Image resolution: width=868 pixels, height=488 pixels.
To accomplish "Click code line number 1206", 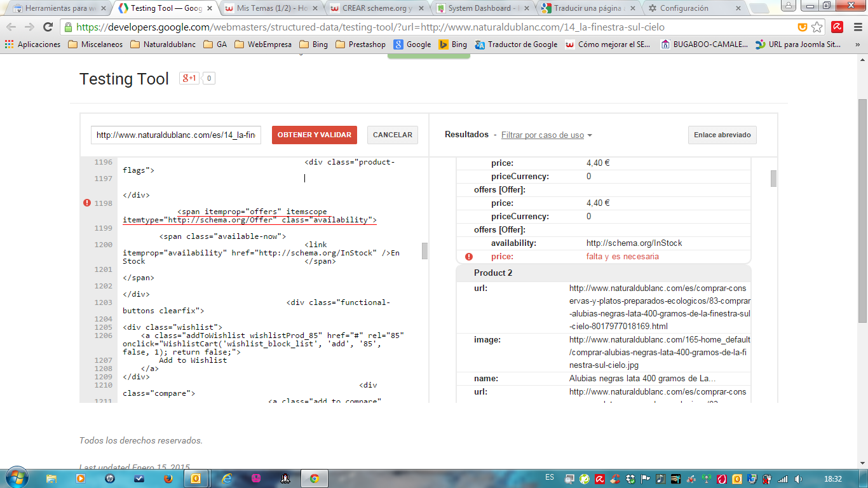I will click(103, 335).
